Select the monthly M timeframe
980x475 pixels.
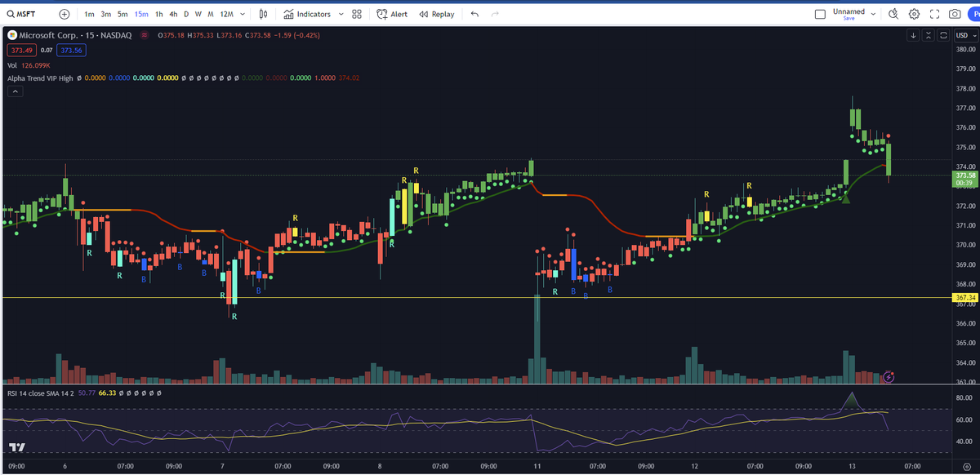[x=211, y=14]
